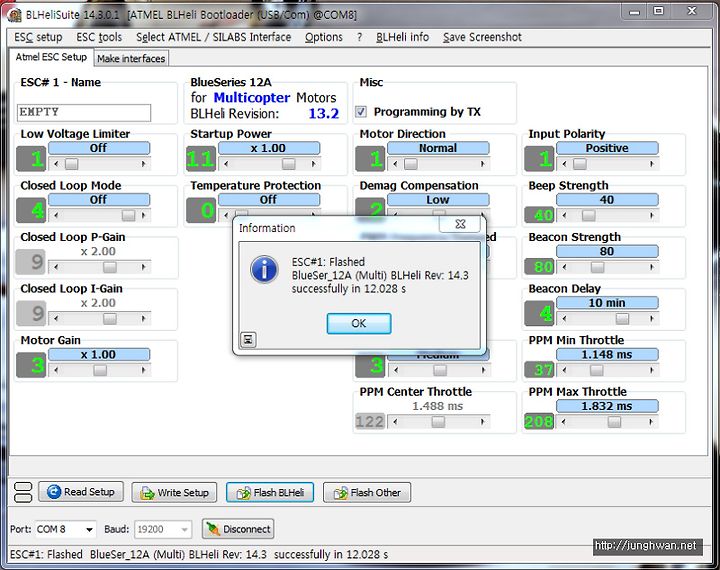Click the Disconnect button
The image size is (720, 570).
(238, 529)
